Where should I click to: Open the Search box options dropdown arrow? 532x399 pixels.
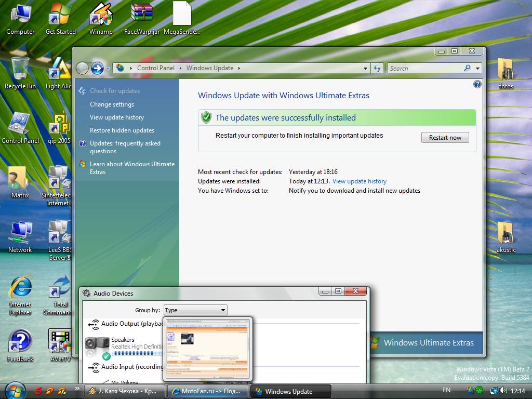[478, 68]
